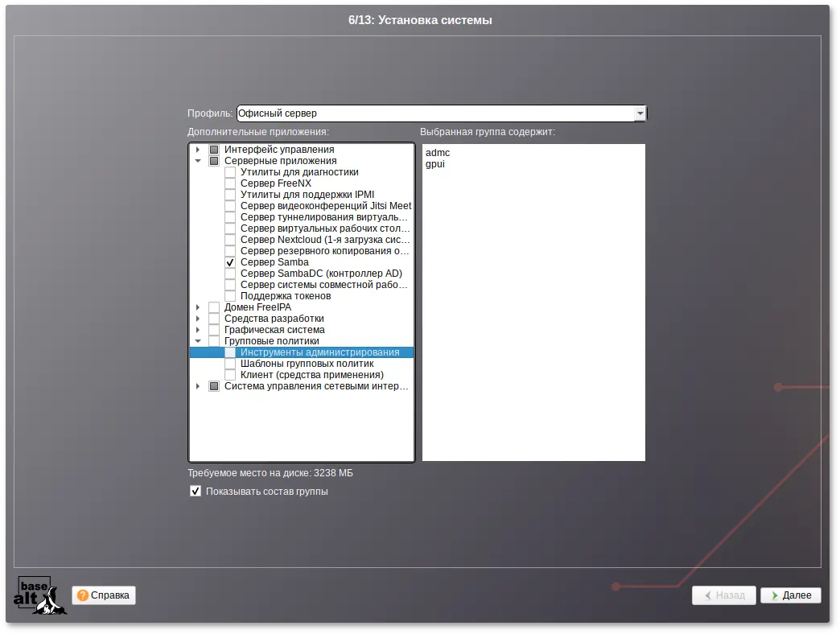This screenshot has width=840, height=634.
Task: Click Требуемое место на диске: 3238 МБ
Action: tap(270, 473)
